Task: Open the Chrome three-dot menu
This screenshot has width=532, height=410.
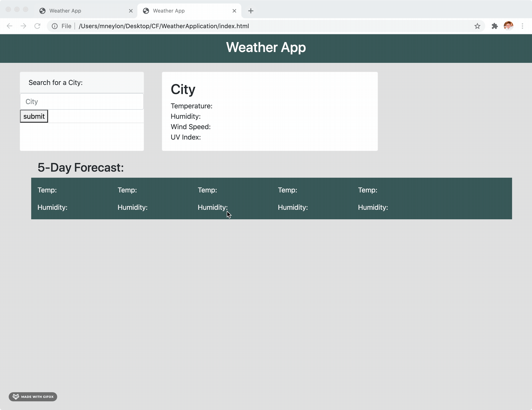Action: pos(522,26)
